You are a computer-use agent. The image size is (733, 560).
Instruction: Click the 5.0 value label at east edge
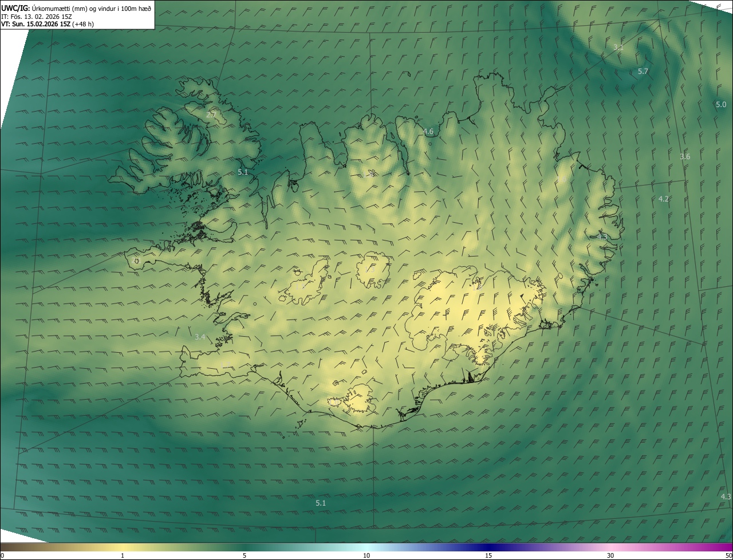[x=721, y=104]
